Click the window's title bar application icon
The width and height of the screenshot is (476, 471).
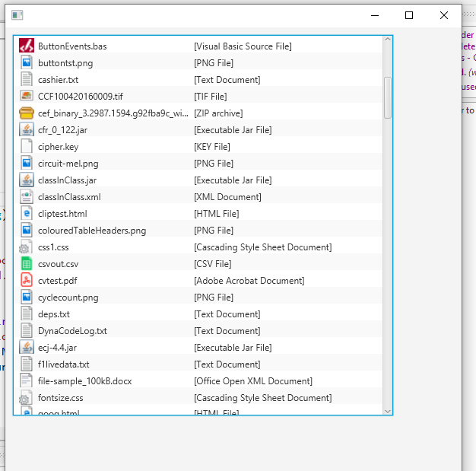17,15
